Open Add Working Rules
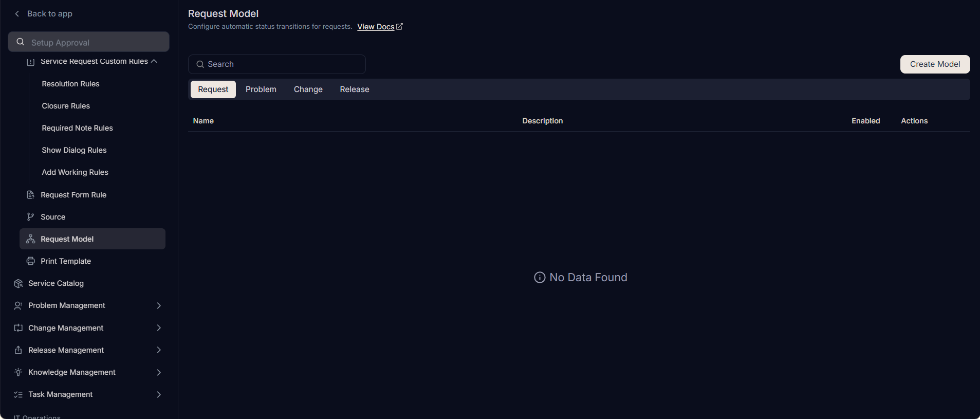The height and width of the screenshot is (419, 980). coord(75,172)
